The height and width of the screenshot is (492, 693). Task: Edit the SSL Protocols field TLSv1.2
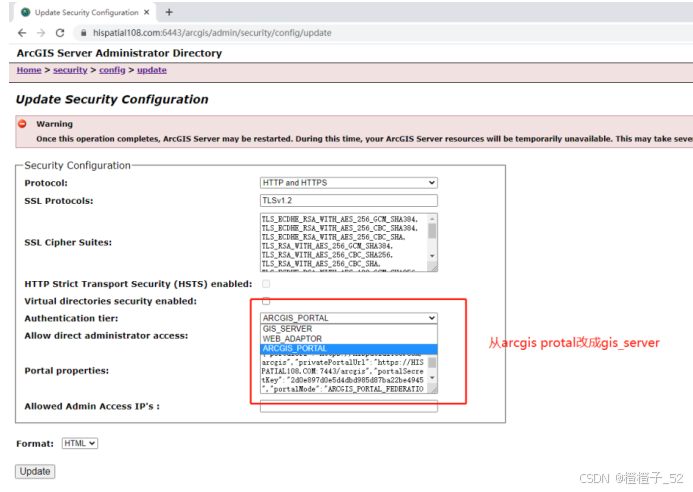349,200
